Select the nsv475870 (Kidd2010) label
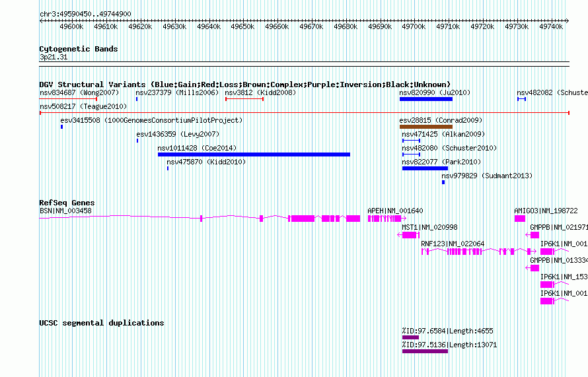The image size is (588, 377). pos(206,162)
